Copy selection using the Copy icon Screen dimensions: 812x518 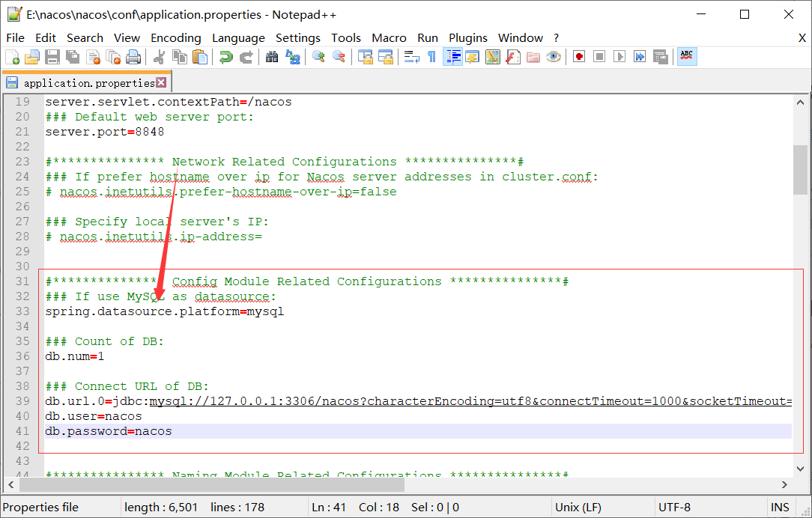(180, 56)
